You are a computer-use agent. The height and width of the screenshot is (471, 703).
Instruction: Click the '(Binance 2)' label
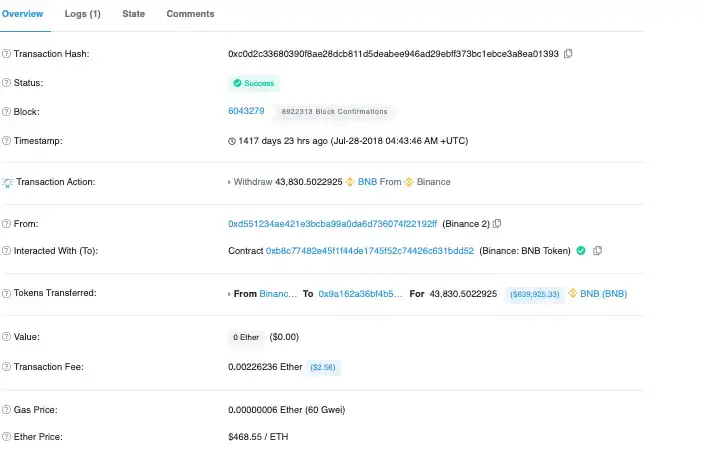[x=466, y=224]
